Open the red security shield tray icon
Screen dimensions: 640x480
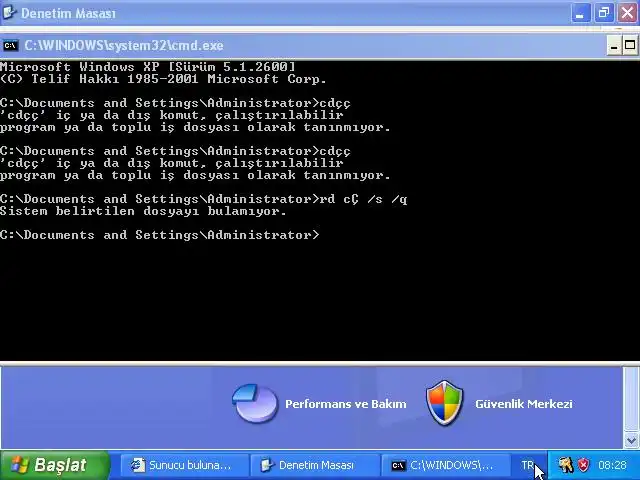pyautogui.click(x=584, y=465)
